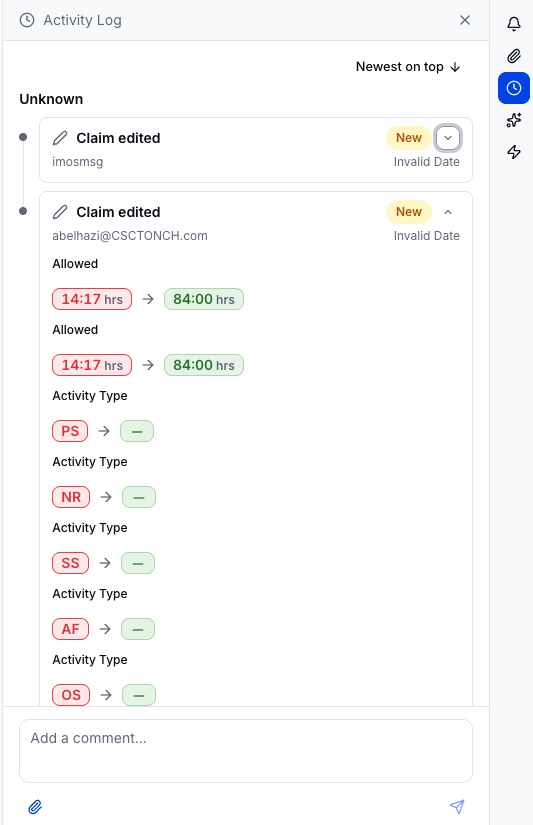This screenshot has height=825, width=533.
Task: Click the first green 84:00 hrs chip
Action: [x=204, y=299]
